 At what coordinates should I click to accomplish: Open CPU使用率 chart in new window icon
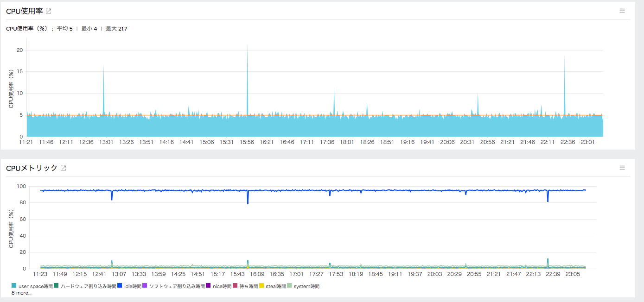click(x=48, y=11)
